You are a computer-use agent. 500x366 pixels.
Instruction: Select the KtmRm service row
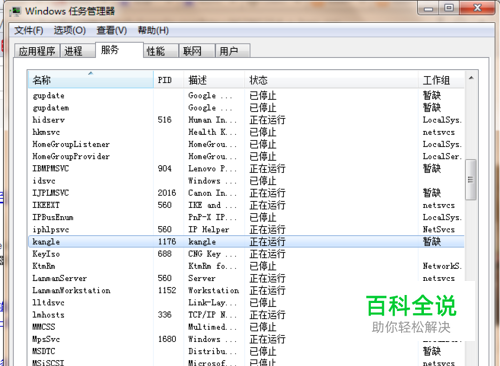246,266
